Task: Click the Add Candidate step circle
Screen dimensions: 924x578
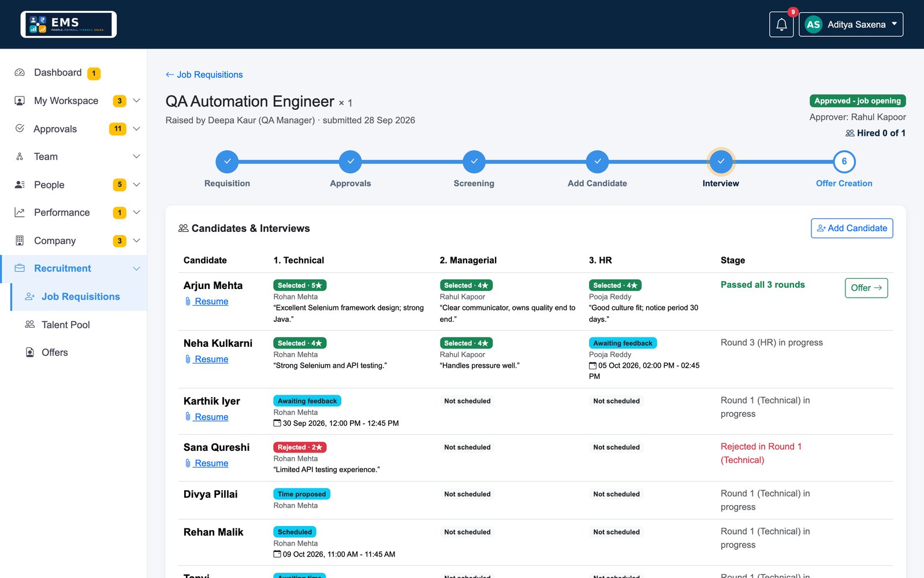Action: 597,162
